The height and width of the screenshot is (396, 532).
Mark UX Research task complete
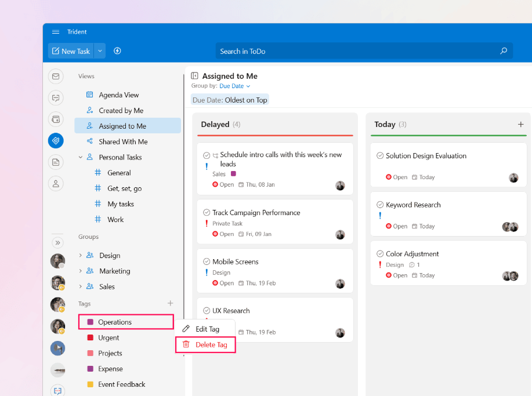[207, 311]
